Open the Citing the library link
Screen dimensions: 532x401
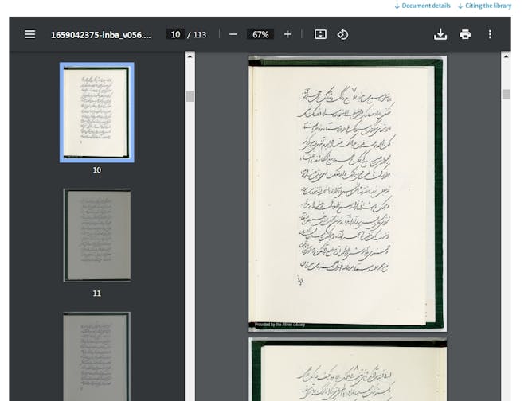[x=485, y=6]
